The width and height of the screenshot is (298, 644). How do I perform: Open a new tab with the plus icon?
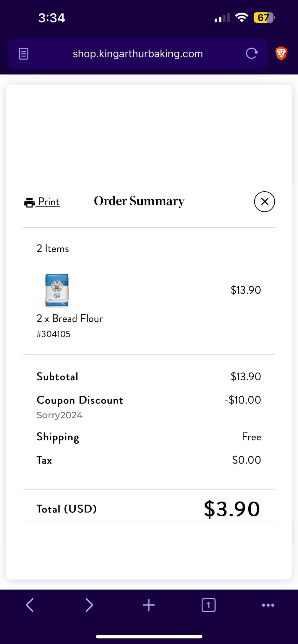pos(149,605)
